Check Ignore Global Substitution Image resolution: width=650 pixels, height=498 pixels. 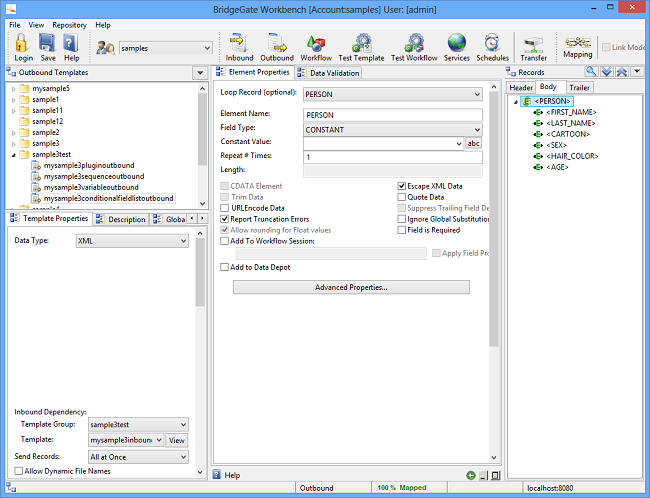tap(401, 219)
